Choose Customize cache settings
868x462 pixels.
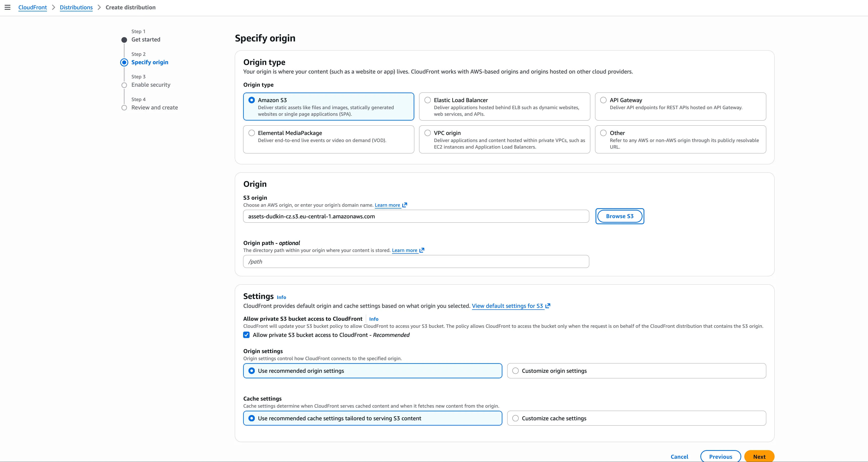pyautogui.click(x=636, y=418)
